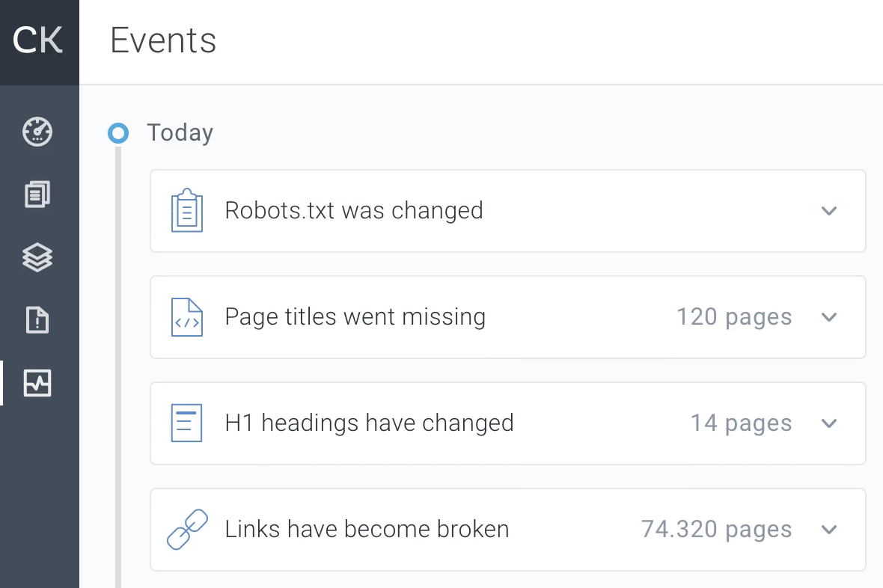Click the 'Robots.txt was changed' title
This screenshot has height=588, width=883.
coord(353,211)
